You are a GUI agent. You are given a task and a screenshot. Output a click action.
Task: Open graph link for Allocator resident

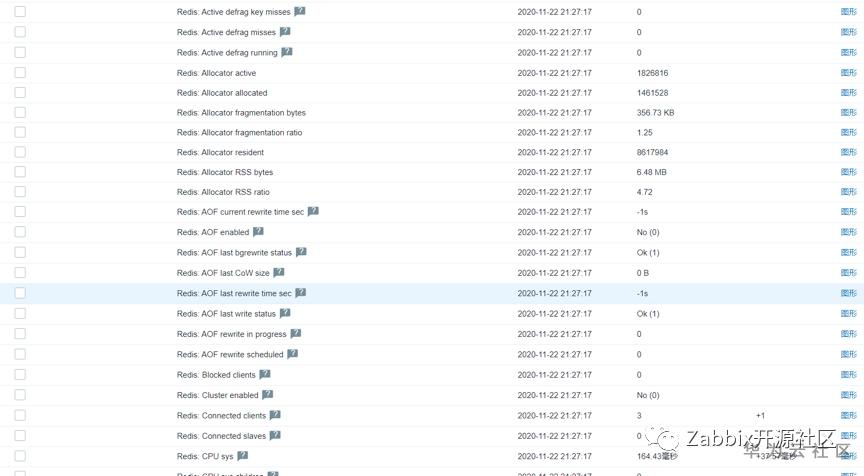point(849,152)
